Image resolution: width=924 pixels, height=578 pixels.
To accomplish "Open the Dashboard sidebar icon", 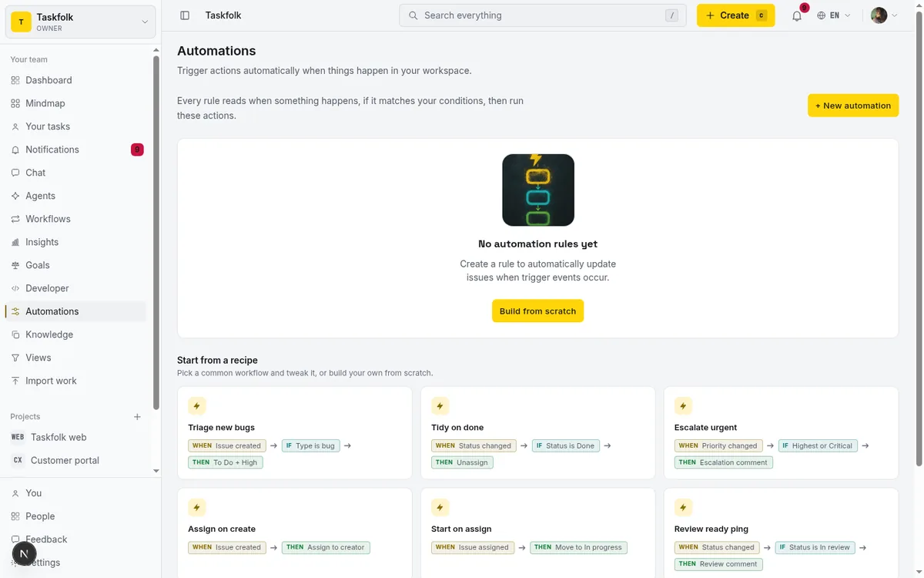I will pyautogui.click(x=15, y=80).
